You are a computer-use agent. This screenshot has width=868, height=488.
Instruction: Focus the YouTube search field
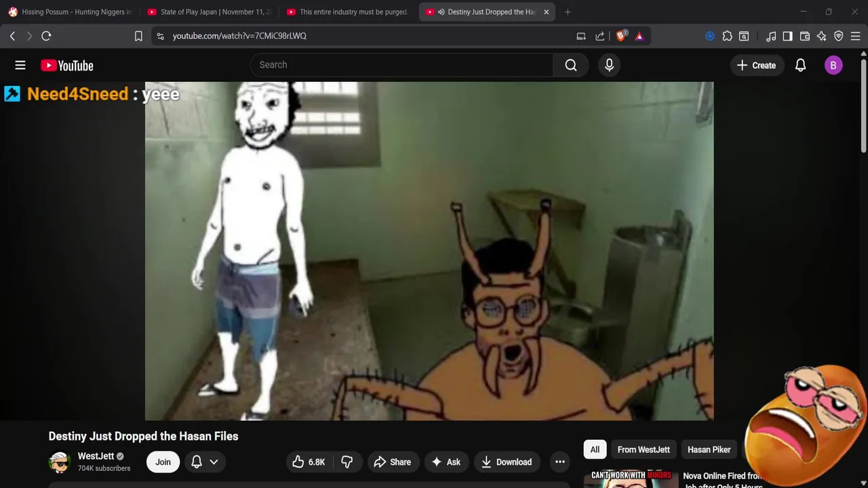coord(402,65)
